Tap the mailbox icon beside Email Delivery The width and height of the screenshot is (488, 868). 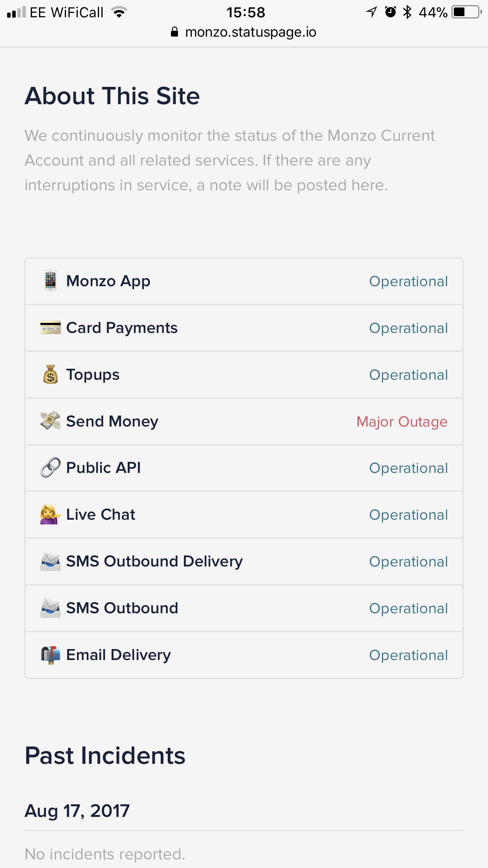click(x=50, y=655)
